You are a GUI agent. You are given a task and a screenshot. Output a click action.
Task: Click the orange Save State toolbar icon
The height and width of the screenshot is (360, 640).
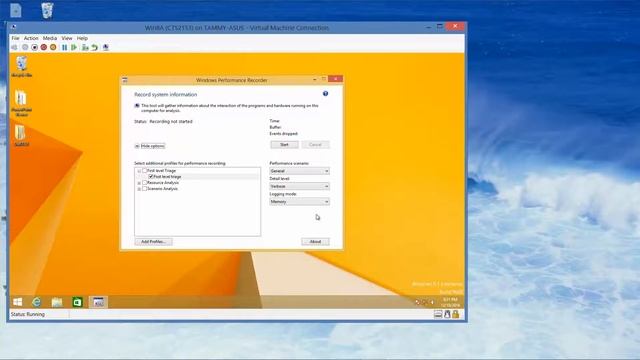click(x=53, y=48)
